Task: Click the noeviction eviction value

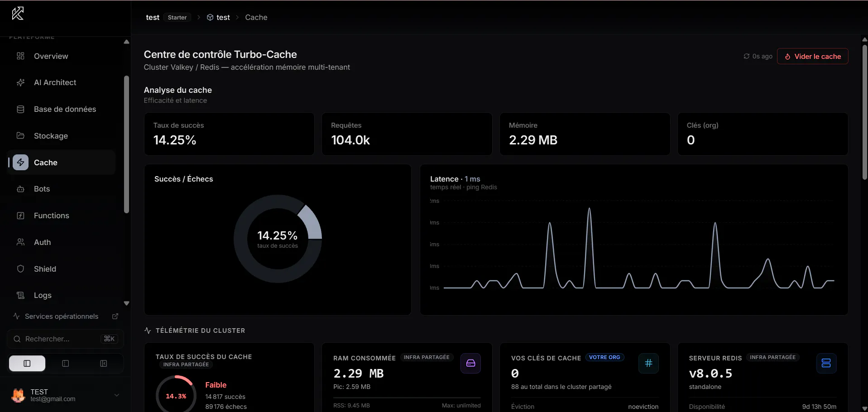Action: tap(643, 407)
